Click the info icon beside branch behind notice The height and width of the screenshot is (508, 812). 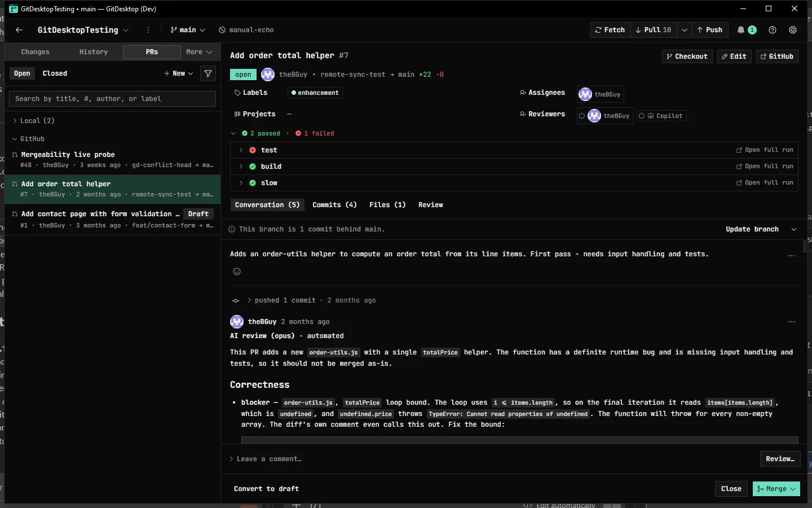click(x=232, y=229)
